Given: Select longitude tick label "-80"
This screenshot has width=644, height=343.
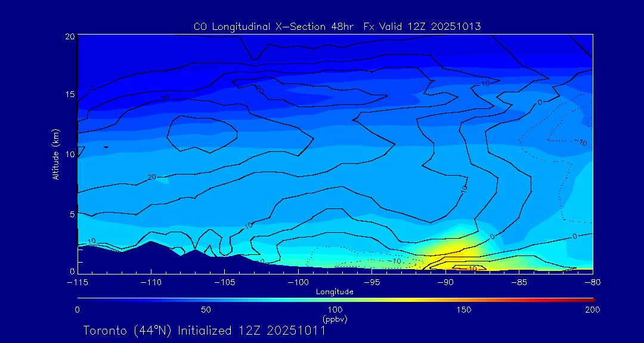Looking at the screenshot, I should (593, 283).
